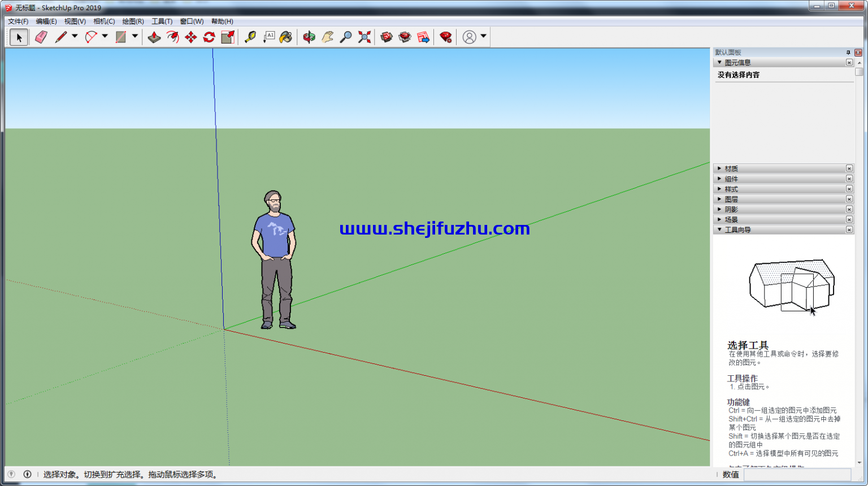Open the 文件(F) menu

pos(18,21)
